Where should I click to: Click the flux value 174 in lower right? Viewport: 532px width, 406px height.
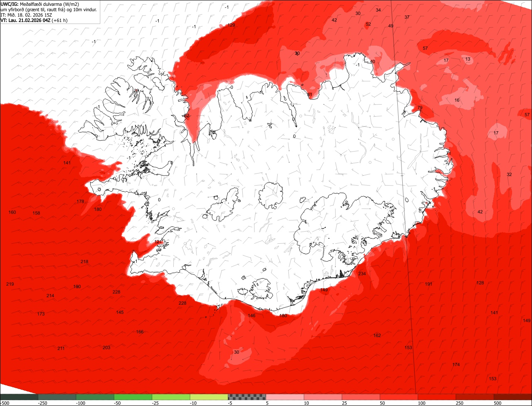456,364
